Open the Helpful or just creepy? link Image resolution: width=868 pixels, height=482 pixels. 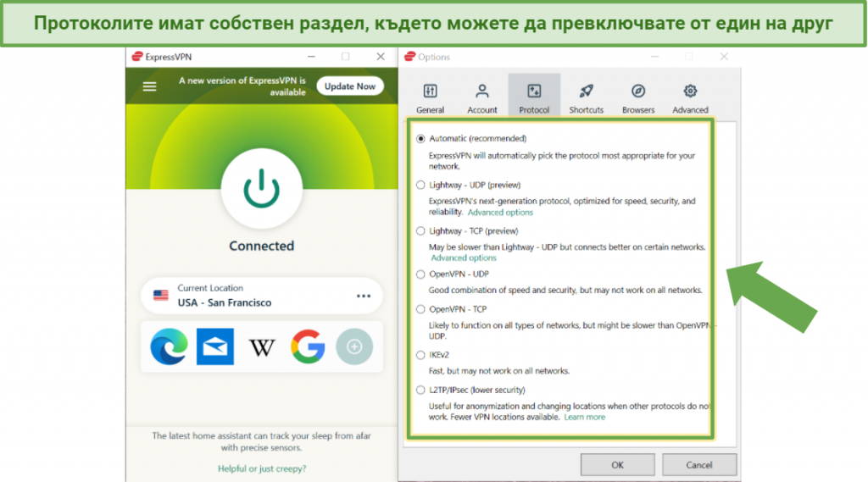click(262, 468)
